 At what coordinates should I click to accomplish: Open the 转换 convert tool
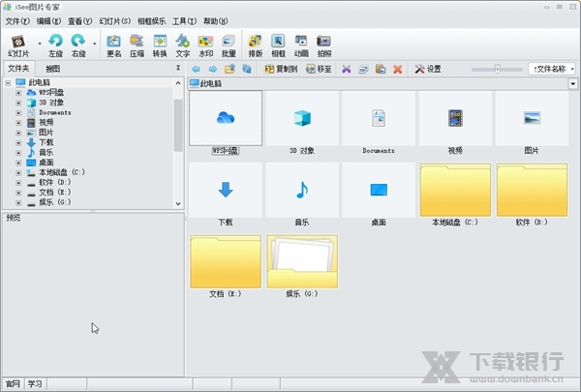(160, 45)
